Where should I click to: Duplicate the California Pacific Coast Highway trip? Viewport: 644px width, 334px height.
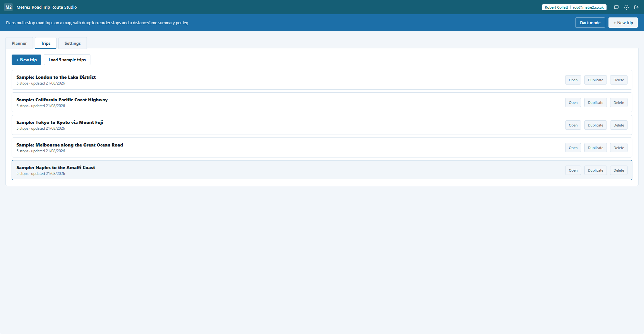pyautogui.click(x=595, y=103)
